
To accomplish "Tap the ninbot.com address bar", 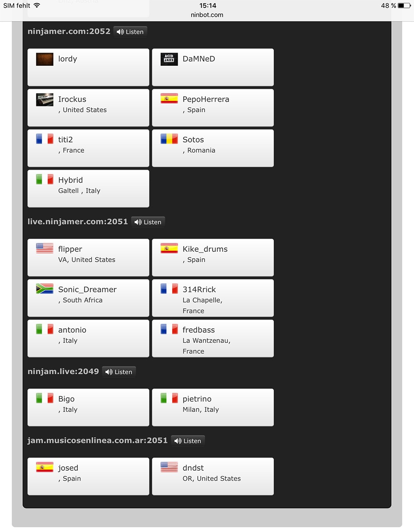I will (207, 15).
